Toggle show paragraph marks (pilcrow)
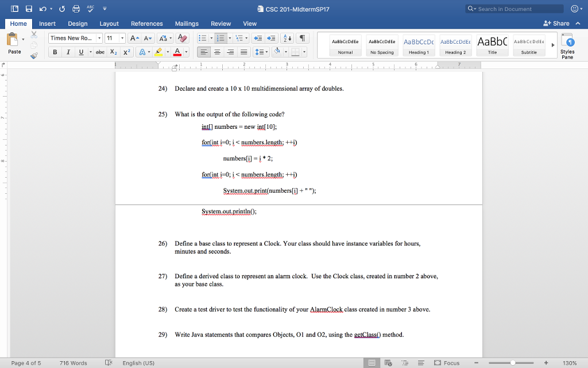 pos(302,38)
